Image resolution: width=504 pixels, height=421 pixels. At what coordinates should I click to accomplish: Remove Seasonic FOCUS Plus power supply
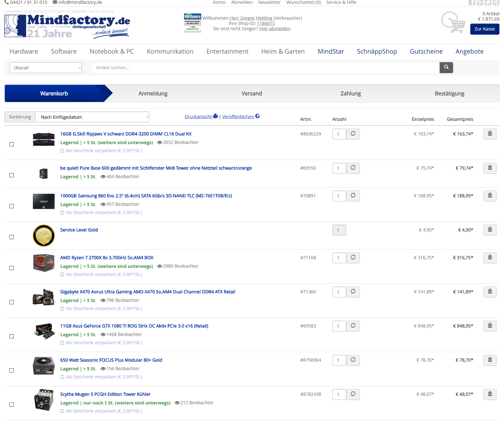tap(490, 360)
